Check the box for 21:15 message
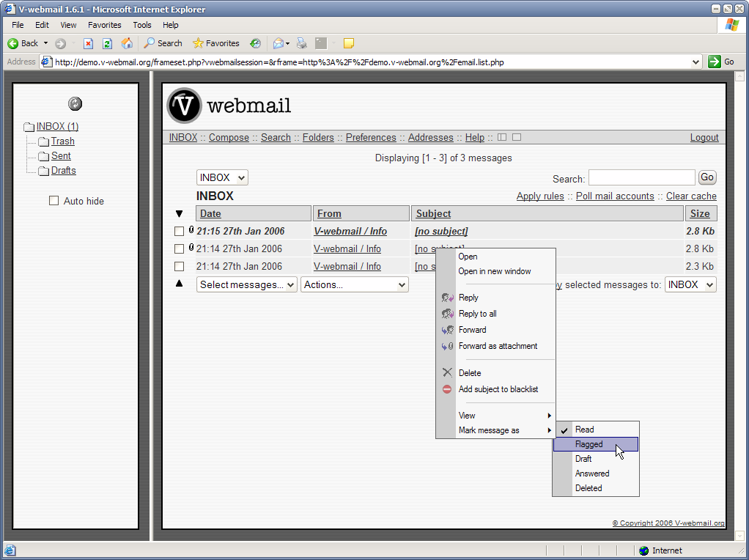Screen dimensions: 749x560 click(179, 232)
